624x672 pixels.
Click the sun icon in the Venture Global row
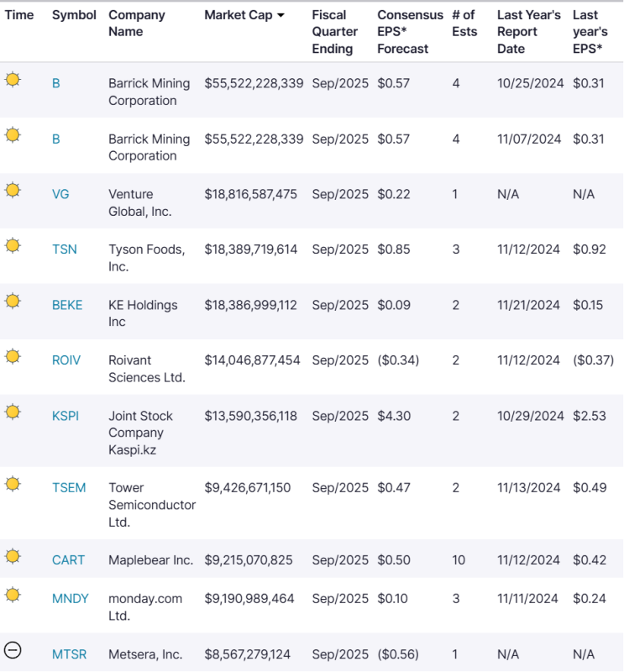[x=13, y=190]
